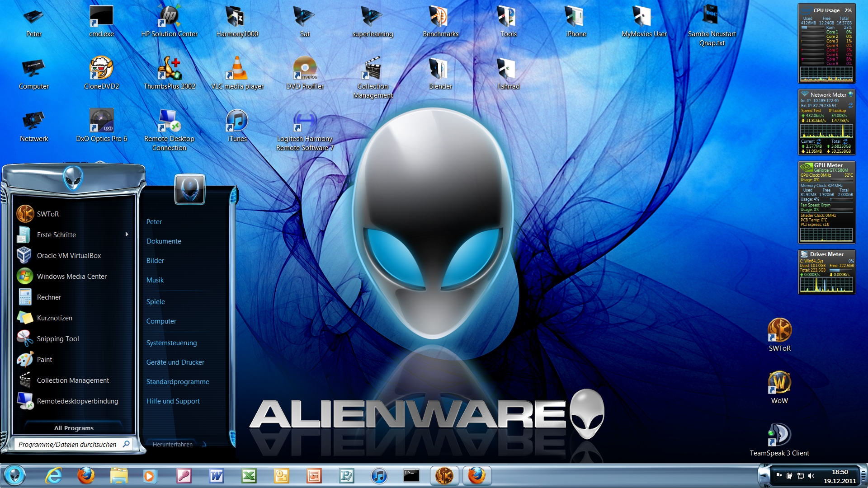The image size is (868, 488).
Task: Launch DxO Optics Pro 6
Action: pyautogui.click(x=101, y=126)
